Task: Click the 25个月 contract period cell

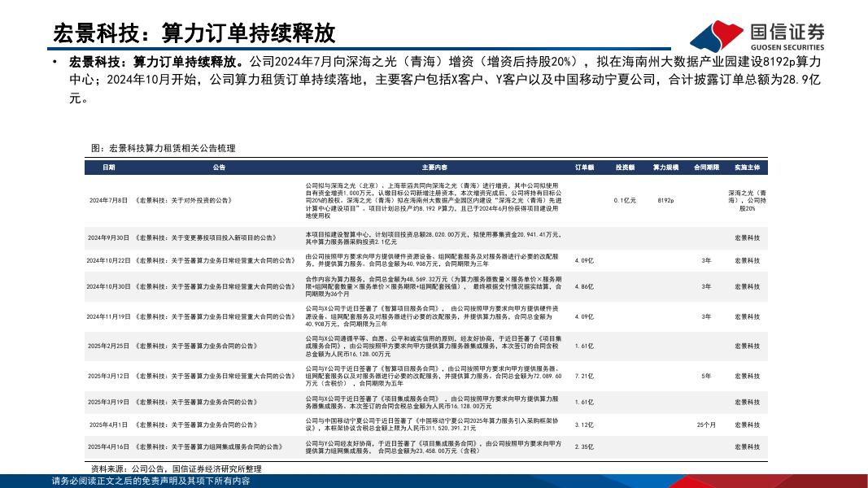Action: tap(704, 423)
